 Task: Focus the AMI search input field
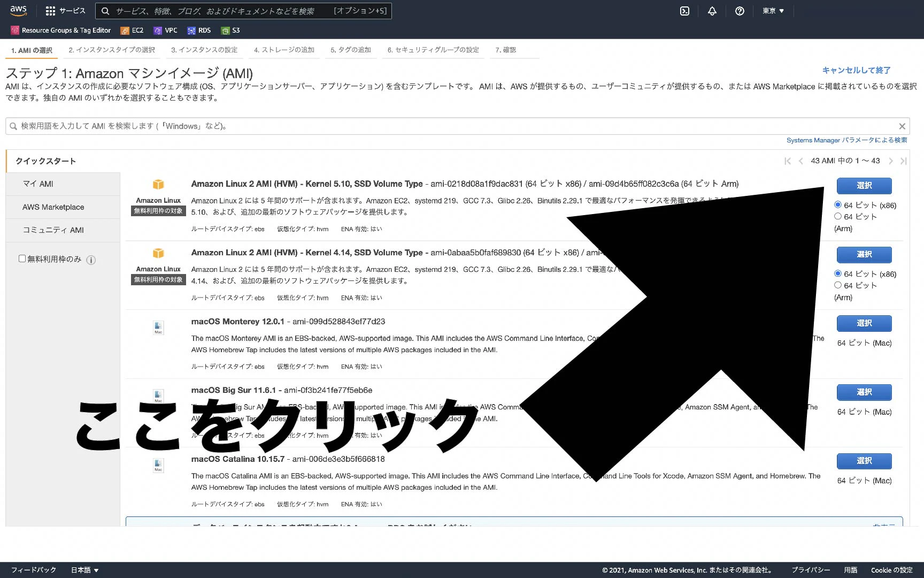[457, 126]
